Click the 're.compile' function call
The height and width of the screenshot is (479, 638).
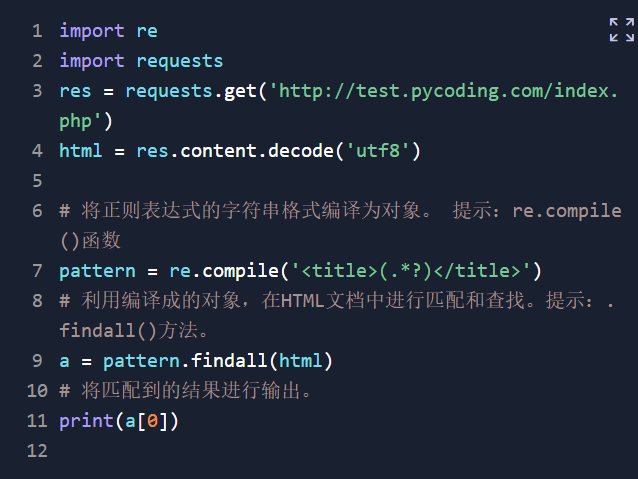point(224,271)
